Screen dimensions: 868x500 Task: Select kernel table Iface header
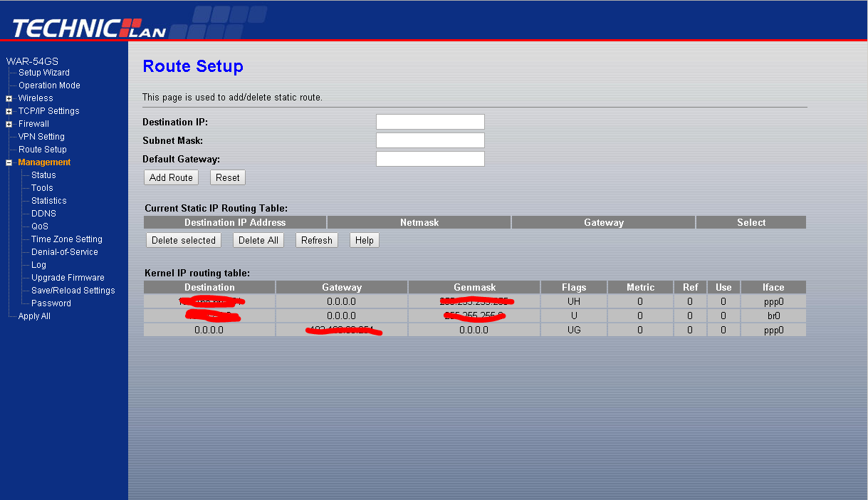[x=773, y=288]
